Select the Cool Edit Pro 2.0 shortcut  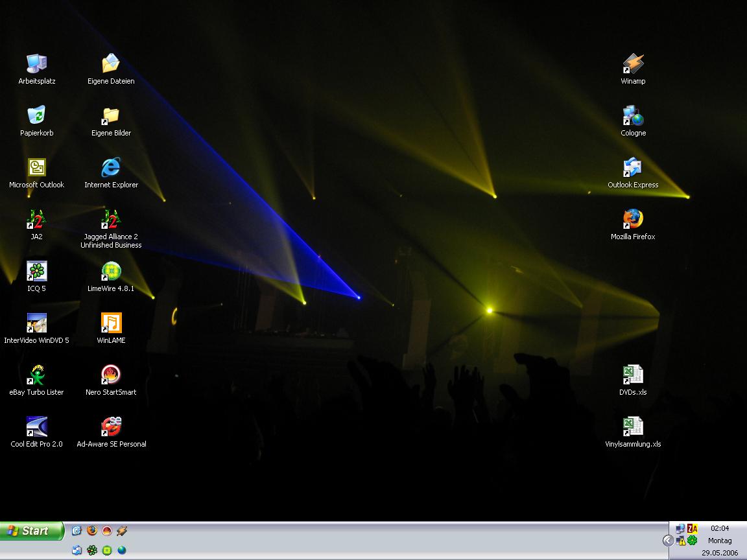37,426
